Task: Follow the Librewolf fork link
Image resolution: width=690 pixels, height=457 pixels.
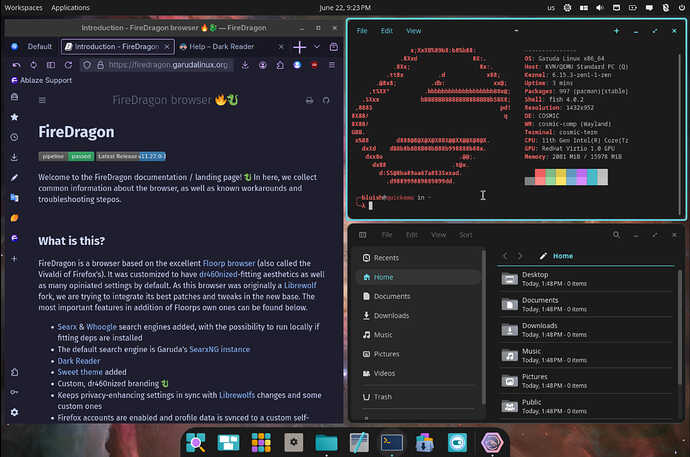Action: point(300,285)
